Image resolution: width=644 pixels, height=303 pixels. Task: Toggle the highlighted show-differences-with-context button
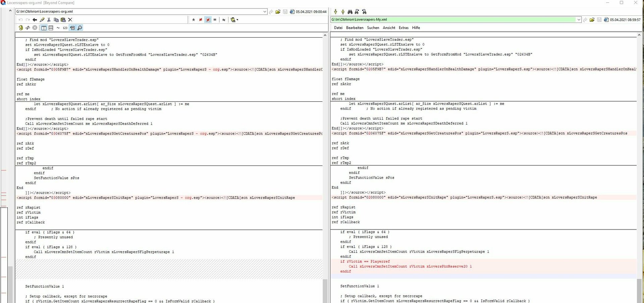click(x=208, y=20)
